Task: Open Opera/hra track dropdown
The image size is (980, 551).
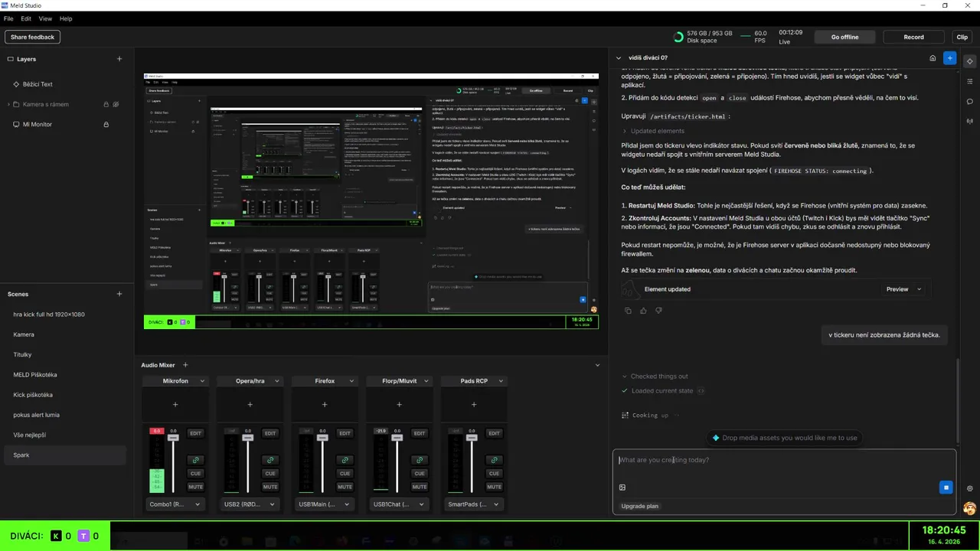Action: click(277, 381)
